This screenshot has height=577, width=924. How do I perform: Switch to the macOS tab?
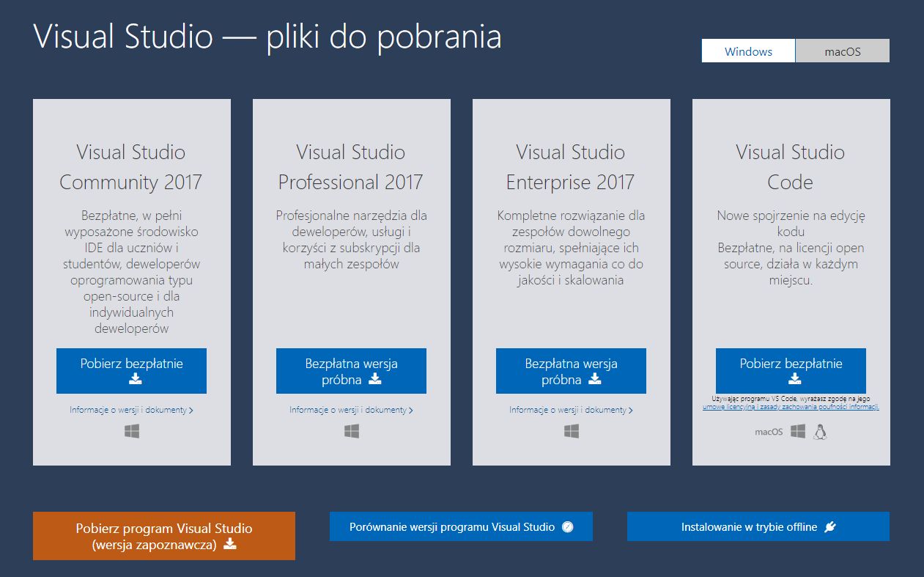[843, 51]
